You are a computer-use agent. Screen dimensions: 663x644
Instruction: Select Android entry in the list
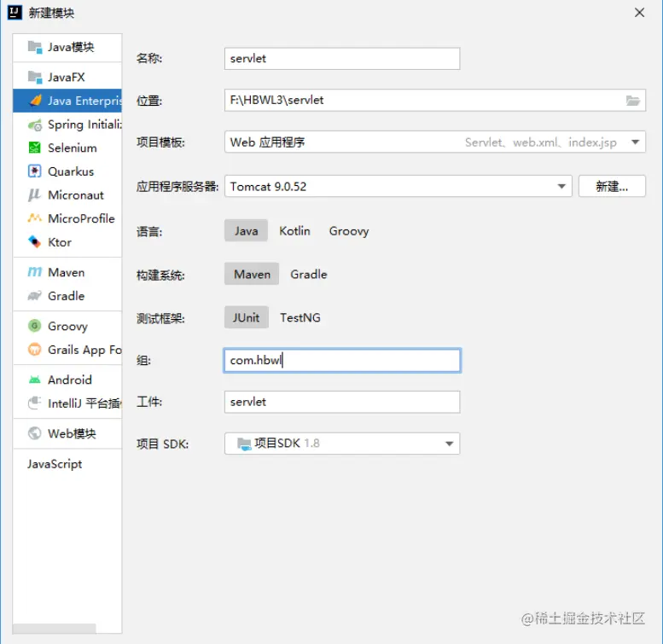click(x=67, y=380)
